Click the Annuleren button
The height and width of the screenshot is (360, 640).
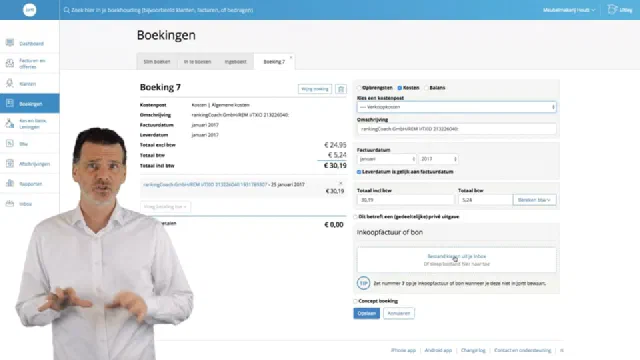coord(399,313)
